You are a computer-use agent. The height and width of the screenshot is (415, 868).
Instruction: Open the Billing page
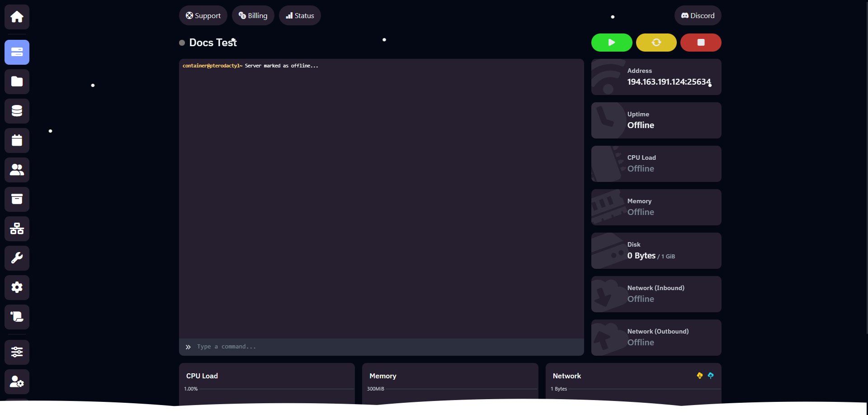[x=253, y=15]
